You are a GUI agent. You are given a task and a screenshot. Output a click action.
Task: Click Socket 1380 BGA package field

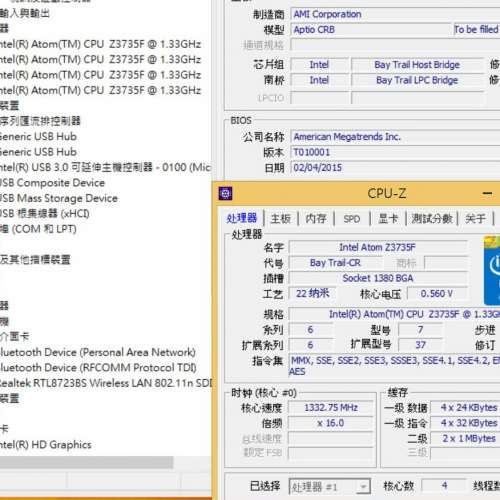point(378,278)
